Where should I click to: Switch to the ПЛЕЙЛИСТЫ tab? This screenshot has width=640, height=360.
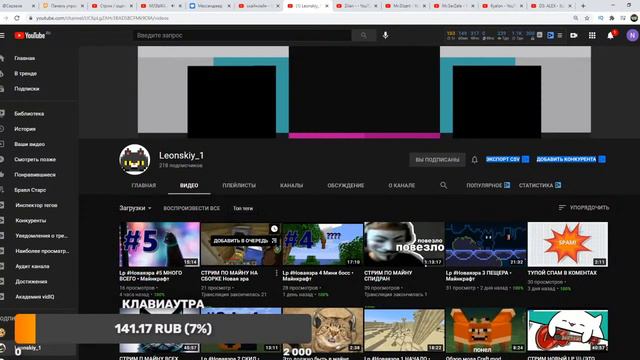[239, 185]
